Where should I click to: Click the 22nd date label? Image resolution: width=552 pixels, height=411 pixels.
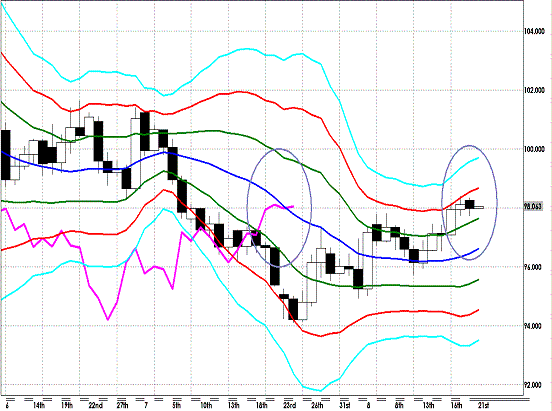click(95, 405)
